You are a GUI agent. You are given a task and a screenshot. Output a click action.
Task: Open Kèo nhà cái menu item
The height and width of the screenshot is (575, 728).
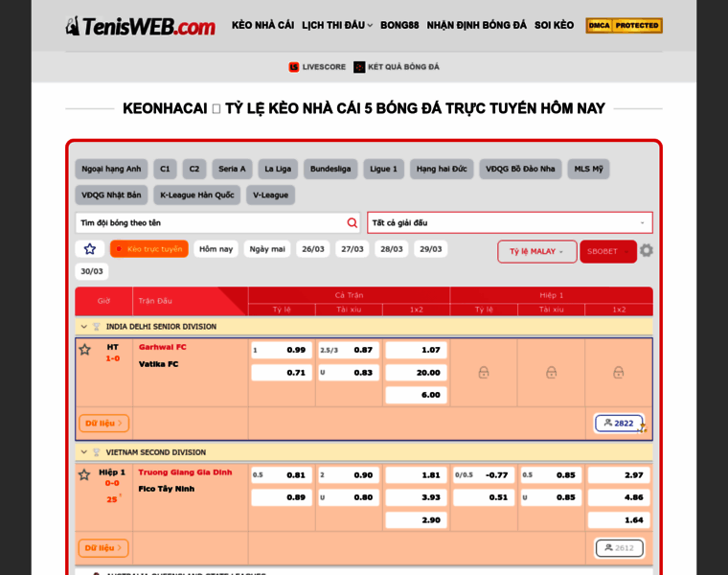pyautogui.click(x=262, y=26)
